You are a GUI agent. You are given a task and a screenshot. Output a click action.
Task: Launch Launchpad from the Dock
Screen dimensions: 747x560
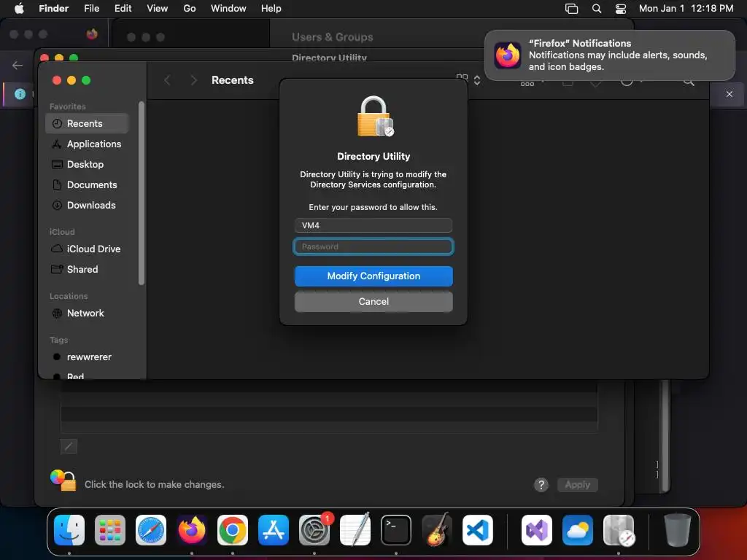110,530
